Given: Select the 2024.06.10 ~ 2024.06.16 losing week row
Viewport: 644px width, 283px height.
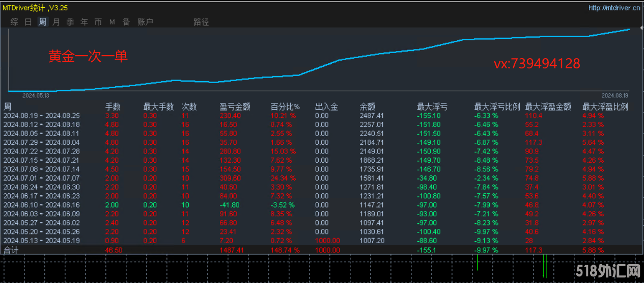Looking at the screenshot, I should 42,204.
